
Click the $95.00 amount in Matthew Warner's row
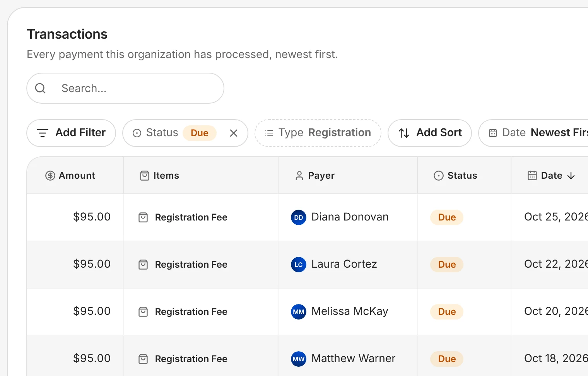tap(92, 359)
